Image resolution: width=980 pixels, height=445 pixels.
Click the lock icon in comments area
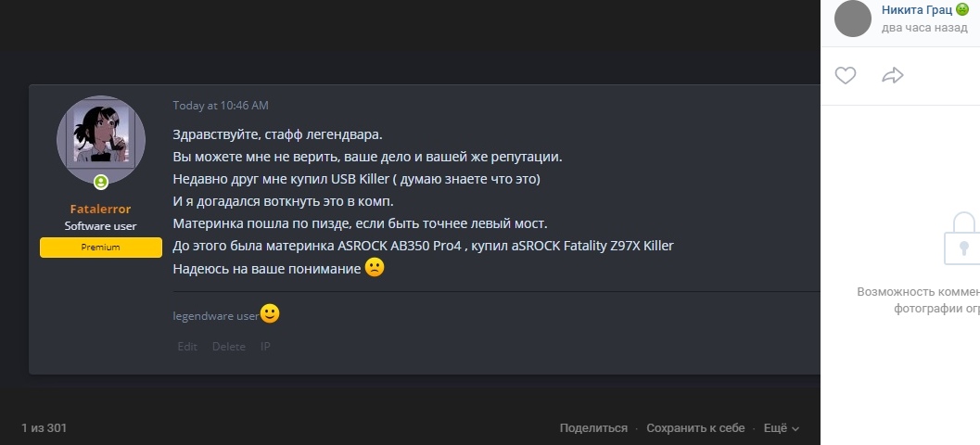click(x=963, y=239)
